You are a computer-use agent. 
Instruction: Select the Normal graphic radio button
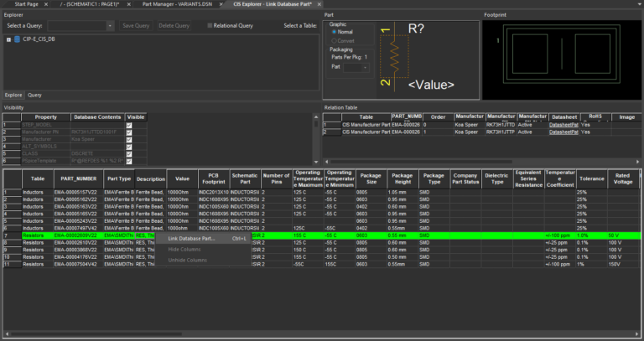(333, 32)
